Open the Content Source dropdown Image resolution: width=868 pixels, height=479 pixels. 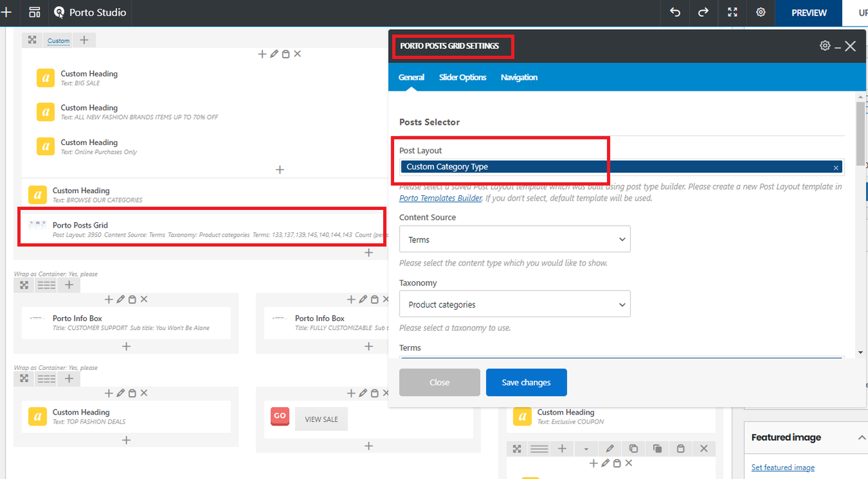coord(515,239)
